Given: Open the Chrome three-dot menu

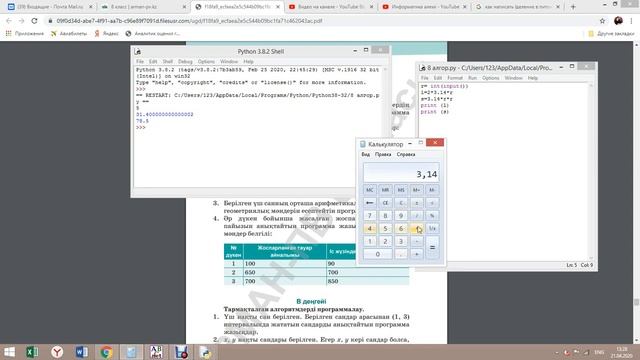Looking at the screenshot, I should 632,21.
